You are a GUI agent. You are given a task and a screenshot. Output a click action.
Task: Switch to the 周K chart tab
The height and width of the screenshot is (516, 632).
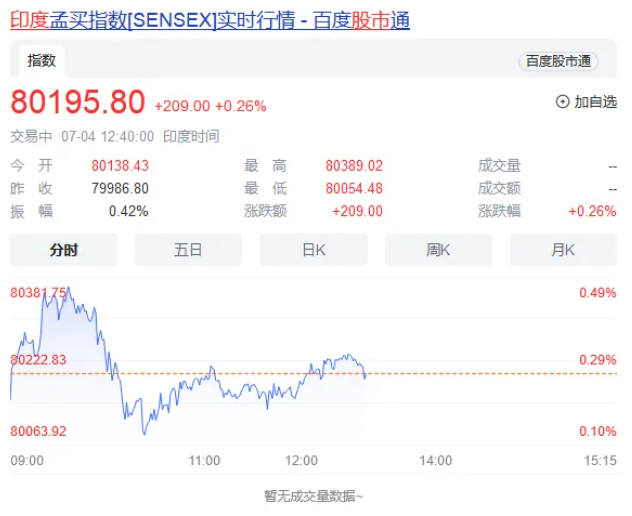439,250
